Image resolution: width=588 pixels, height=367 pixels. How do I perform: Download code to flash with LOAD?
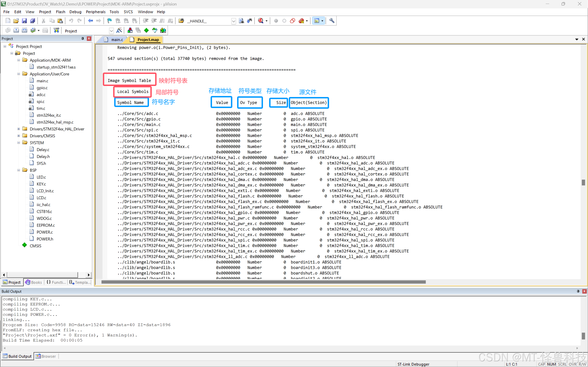tap(56, 30)
